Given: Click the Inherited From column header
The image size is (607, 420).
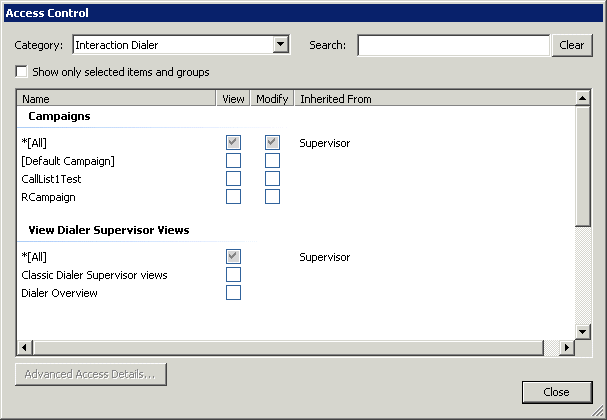Looking at the screenshot, I should click(435, 99).
